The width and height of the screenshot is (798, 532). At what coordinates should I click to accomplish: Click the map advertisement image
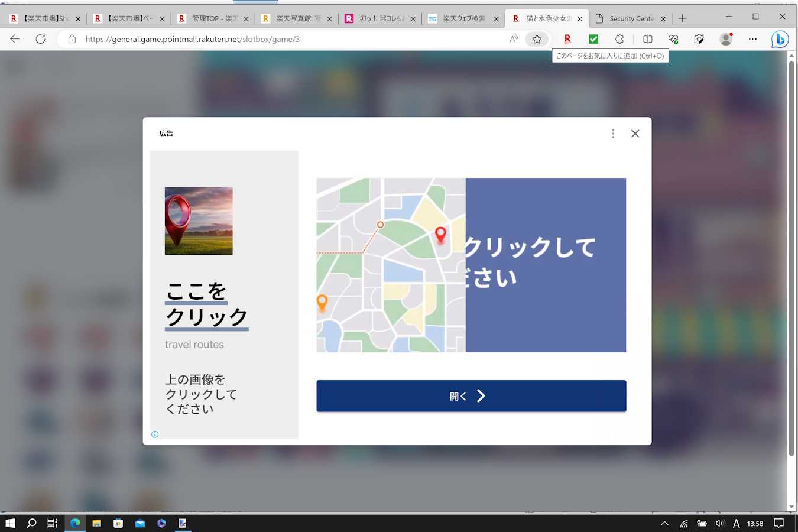click(471, 265)
